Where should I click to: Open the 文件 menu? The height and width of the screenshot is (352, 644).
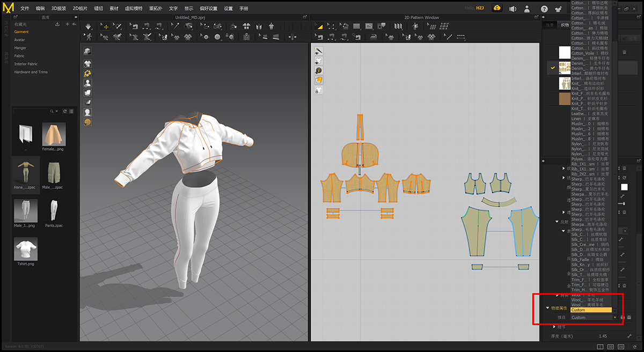tap(25, 9)
